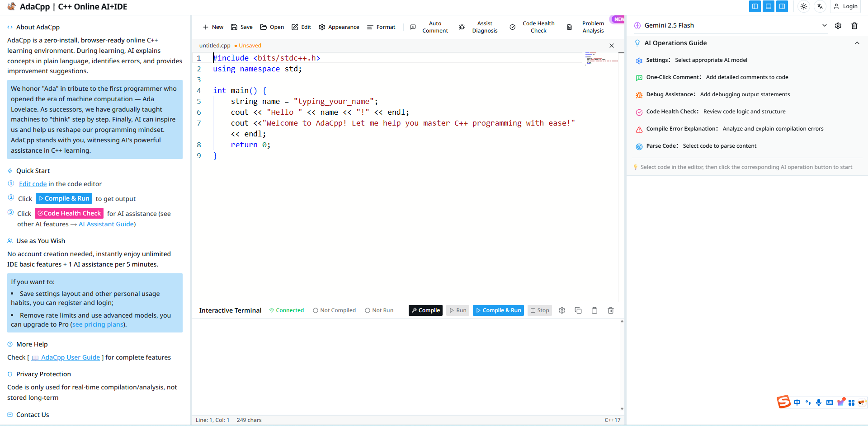The width and height of the screenshot is (868, 426).
Task: Open editor Appearance settings
Action: (339, 27)
